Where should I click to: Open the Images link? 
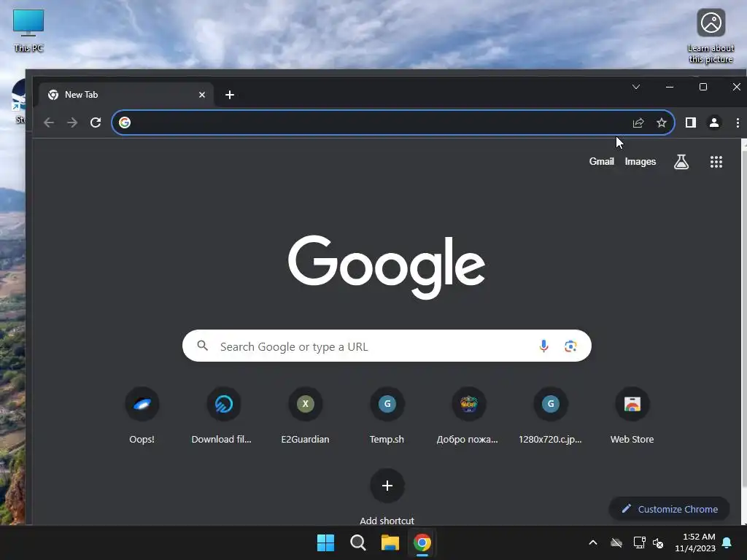click(640, 161)
